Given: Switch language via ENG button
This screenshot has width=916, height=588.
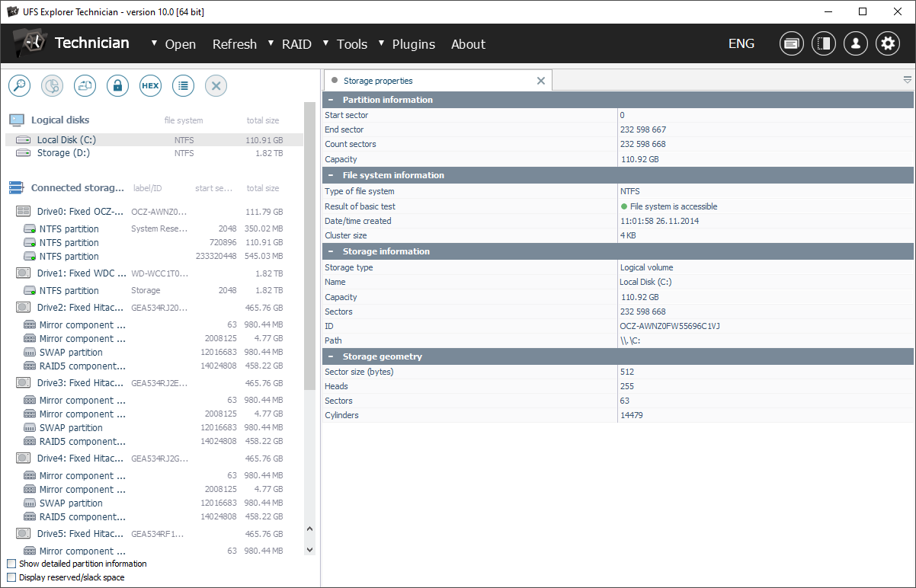Looking at the screenshot, I should pyautogui.click(x=741, y=43).
